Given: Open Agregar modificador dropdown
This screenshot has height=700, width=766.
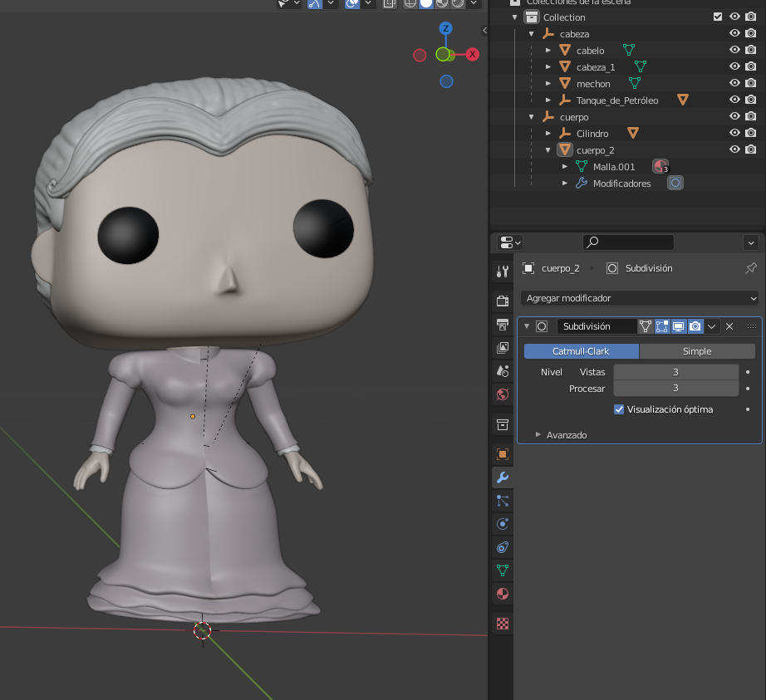Looking at the screenshot, I should tap(640, 298).
